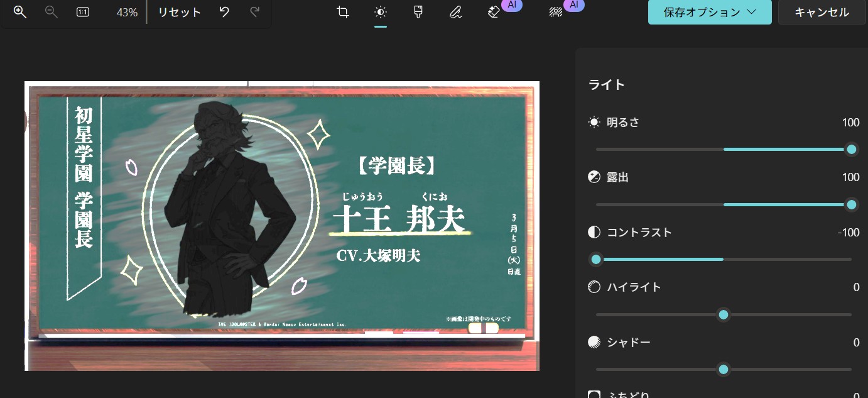Click the zoom out magnifier icon
The width and height of the screenshot is (868, 398).
coord(52,12)
